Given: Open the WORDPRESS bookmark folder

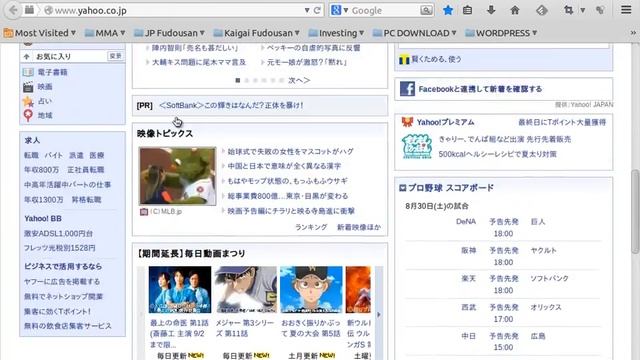Looking at the screenshot, I should point(501,33).
